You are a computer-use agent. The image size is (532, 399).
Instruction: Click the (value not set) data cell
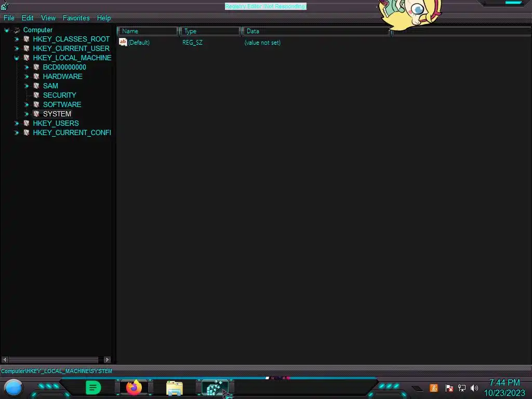click(262, 43)
